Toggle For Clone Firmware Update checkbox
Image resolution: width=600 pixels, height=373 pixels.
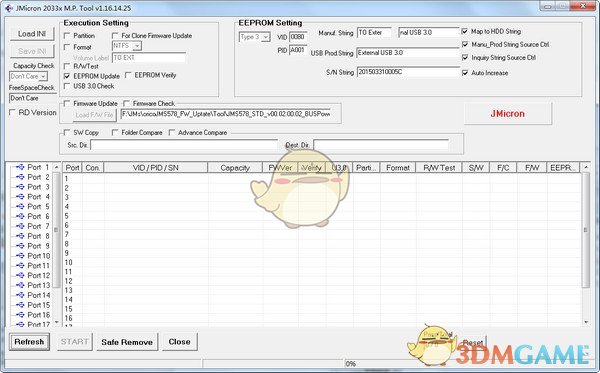pos(115,36)
